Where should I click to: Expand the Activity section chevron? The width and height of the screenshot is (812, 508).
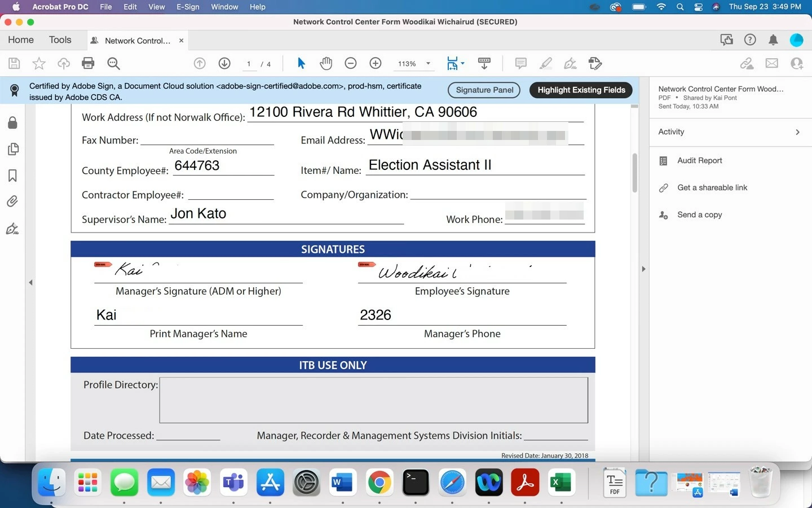pyautogui.click(x=797, y=132)
